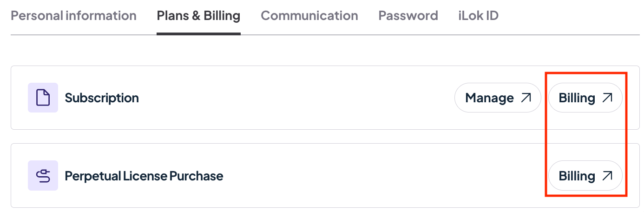Image resolution: width=644 pixels, height=212 pixels.
Task: Go to the Password tab
Action: click(408, 16)
